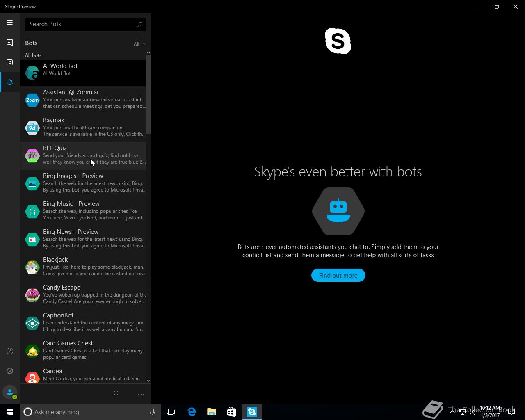Open Assistant @ Zoom.ai bot entry

point(83,100)
